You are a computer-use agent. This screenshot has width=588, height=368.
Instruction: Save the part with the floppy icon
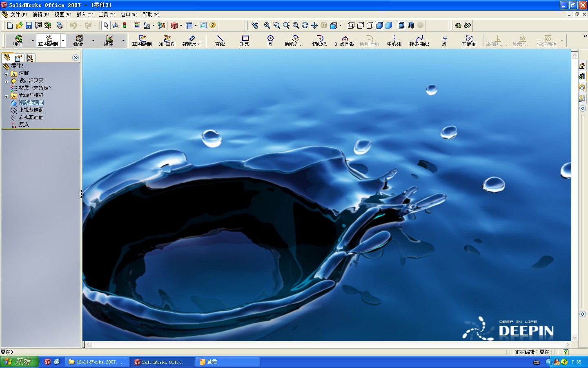[29, 25]
